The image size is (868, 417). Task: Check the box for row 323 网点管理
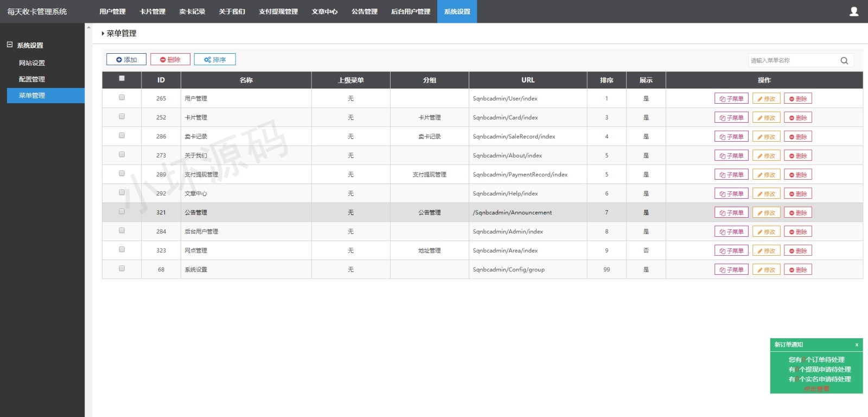[x=122, y=250]
